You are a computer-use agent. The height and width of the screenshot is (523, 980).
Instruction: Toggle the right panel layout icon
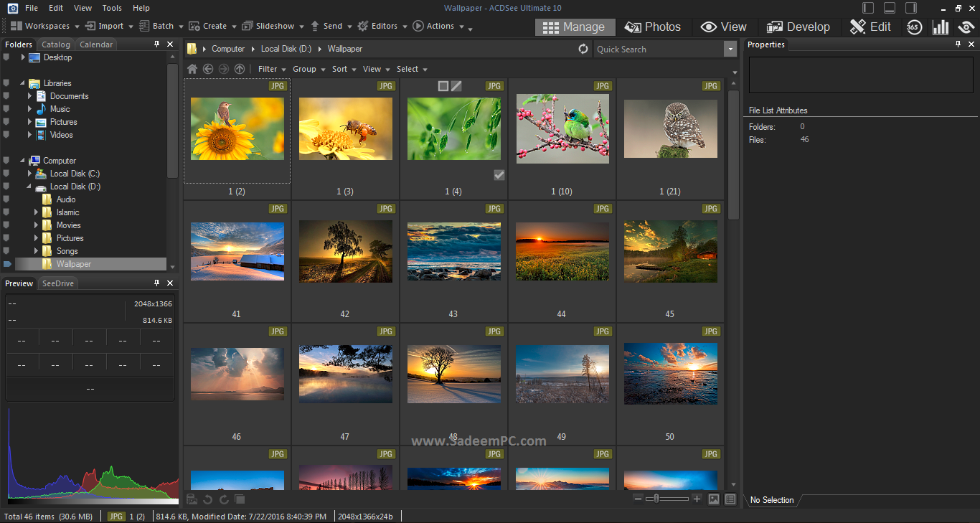tap(911, 8)
